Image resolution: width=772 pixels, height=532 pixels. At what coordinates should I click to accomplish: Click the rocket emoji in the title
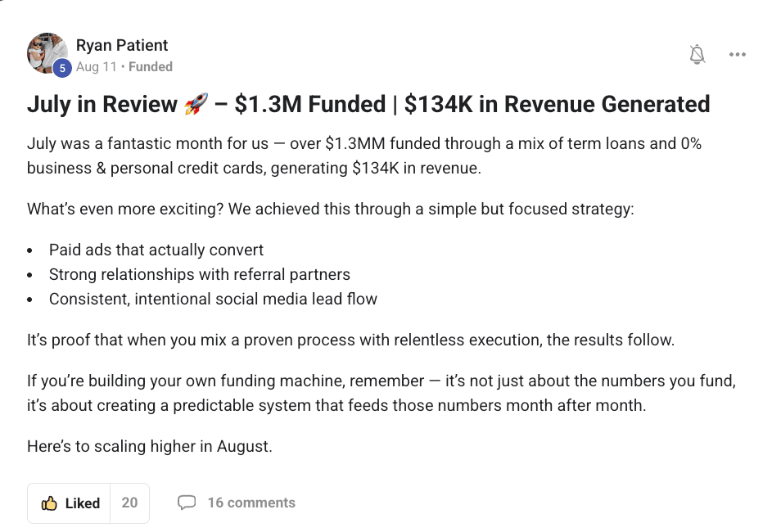[x=196, y=105]
